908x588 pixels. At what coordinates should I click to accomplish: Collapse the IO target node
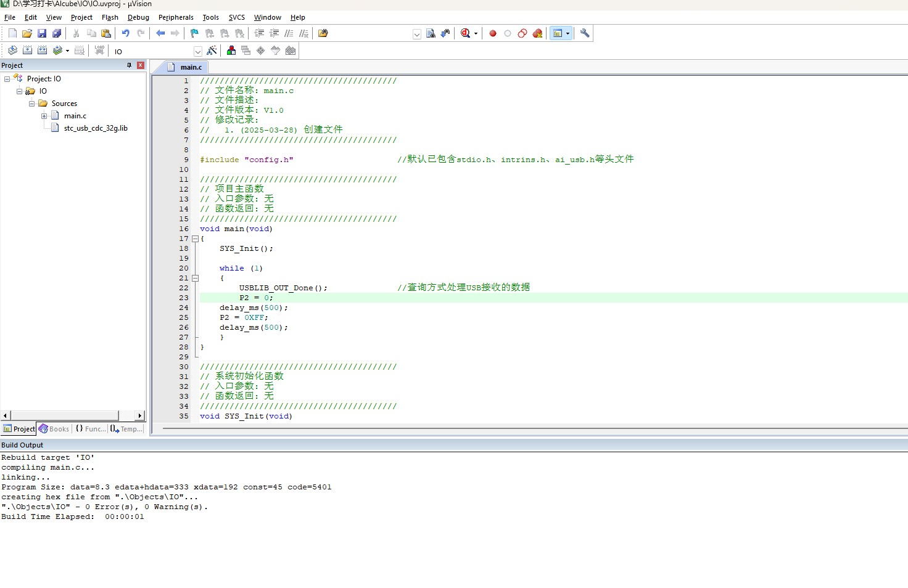coord(19,91)
